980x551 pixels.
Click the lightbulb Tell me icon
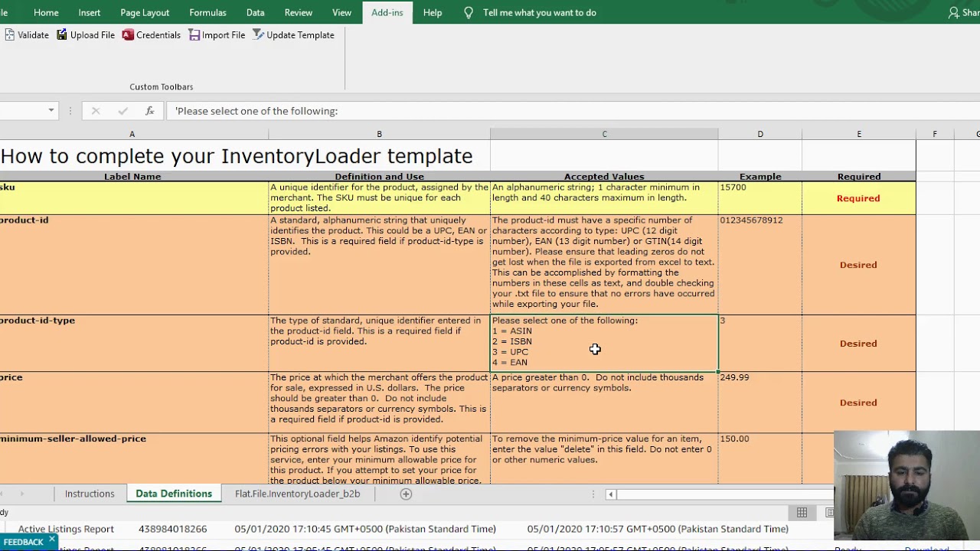pyautogui.click(x=469, y=12)
